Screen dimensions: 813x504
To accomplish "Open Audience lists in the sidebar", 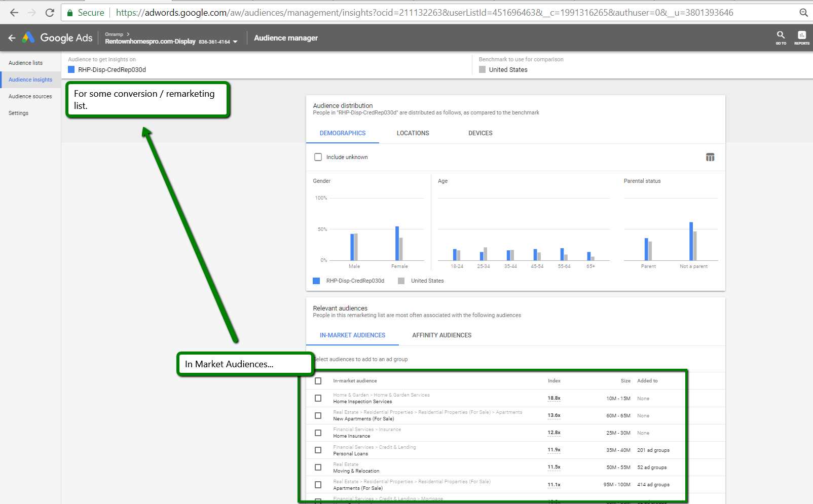I will click(x=25, y=63).
